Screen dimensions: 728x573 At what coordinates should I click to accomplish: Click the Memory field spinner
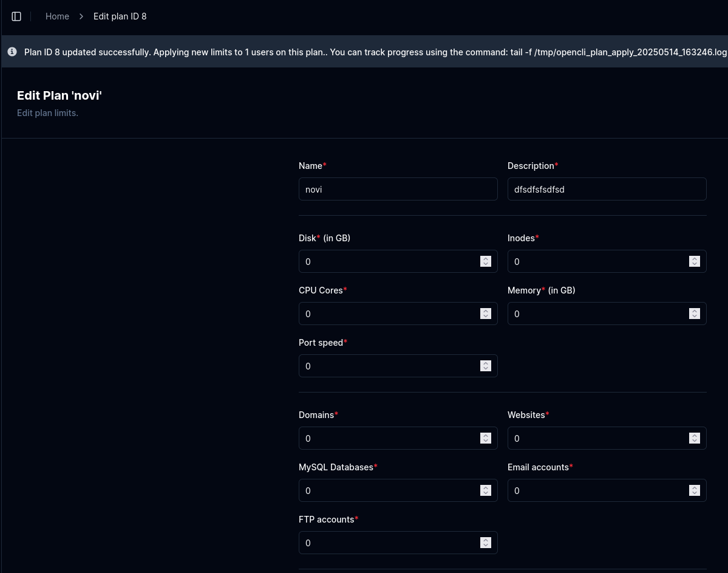[694, 314]
